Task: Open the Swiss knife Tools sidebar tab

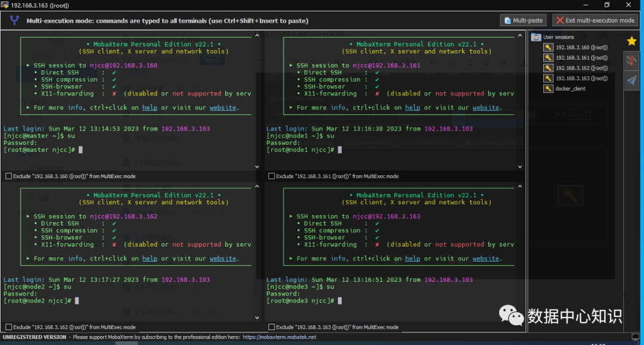Action: coord(631,60)
